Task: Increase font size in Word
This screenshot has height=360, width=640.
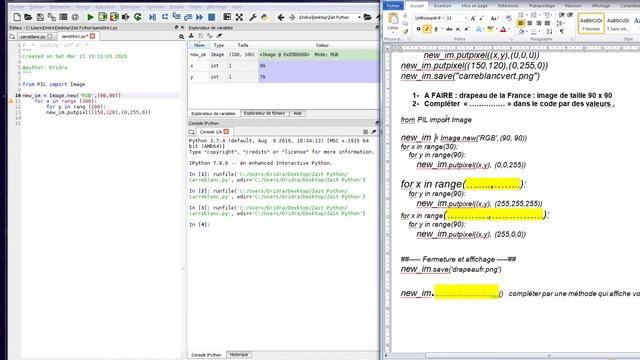Action: [473, 18]
